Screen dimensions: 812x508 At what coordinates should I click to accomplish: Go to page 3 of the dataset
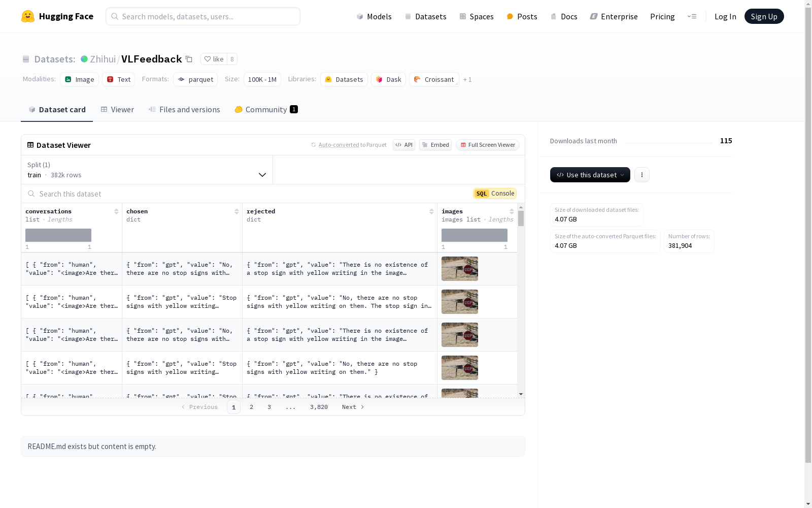[x=269, y=407]
